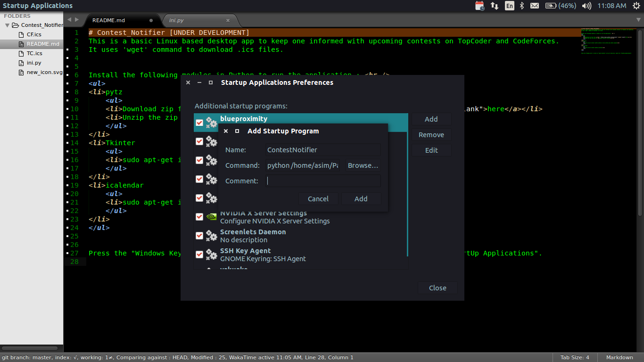This screenshot has height=362, width=644.
Task: Click the left tab navigation arrow
Action: point(69,20)
